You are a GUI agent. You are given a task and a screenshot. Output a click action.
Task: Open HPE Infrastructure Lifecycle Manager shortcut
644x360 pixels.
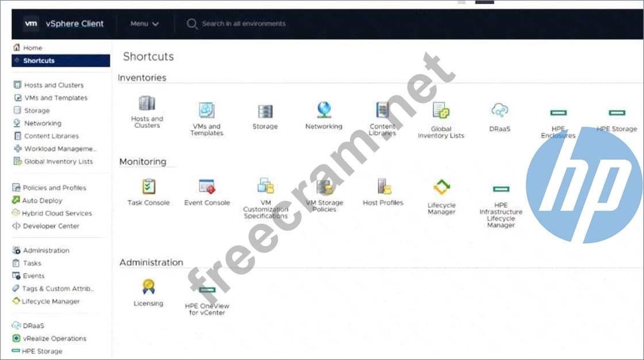501,189
